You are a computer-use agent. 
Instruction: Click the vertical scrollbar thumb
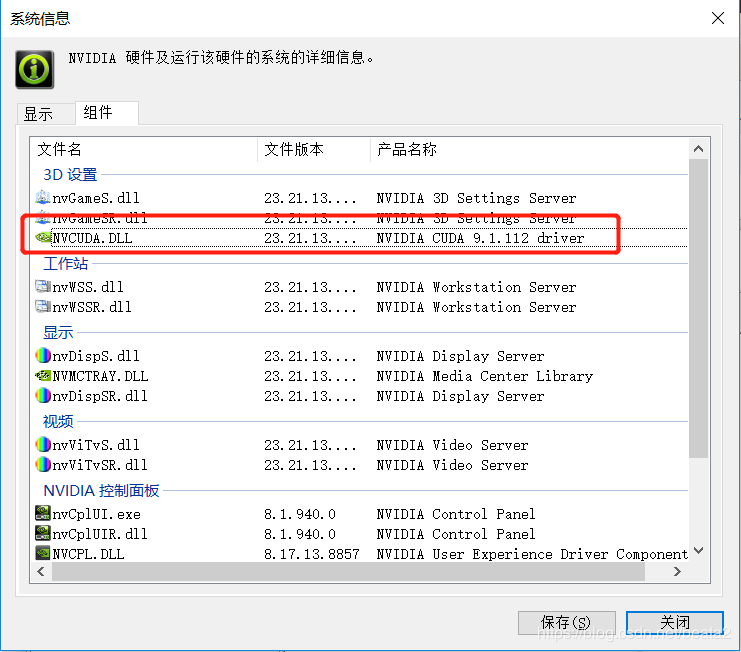click(698, 309)
